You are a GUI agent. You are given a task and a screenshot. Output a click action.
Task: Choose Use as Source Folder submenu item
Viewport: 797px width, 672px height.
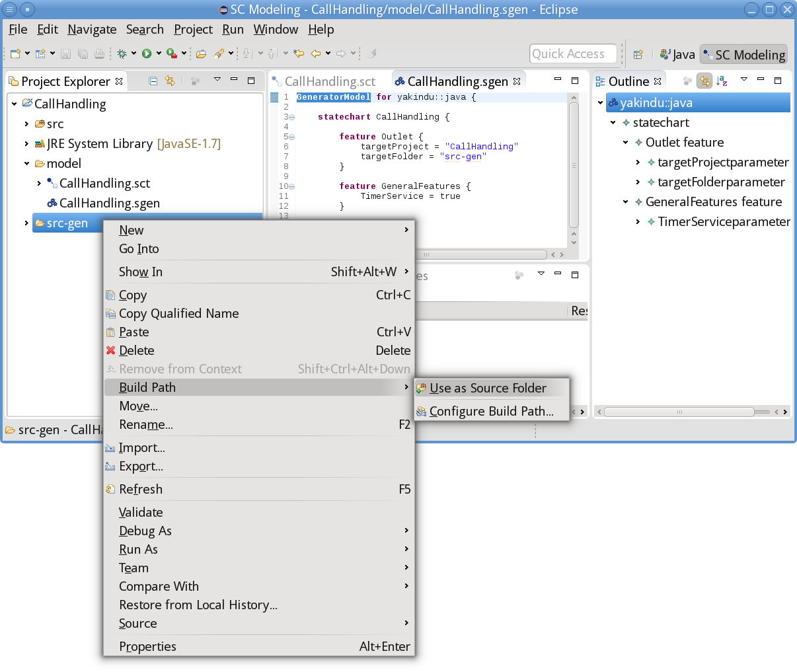pyautogui.click(x=491, y=388)
